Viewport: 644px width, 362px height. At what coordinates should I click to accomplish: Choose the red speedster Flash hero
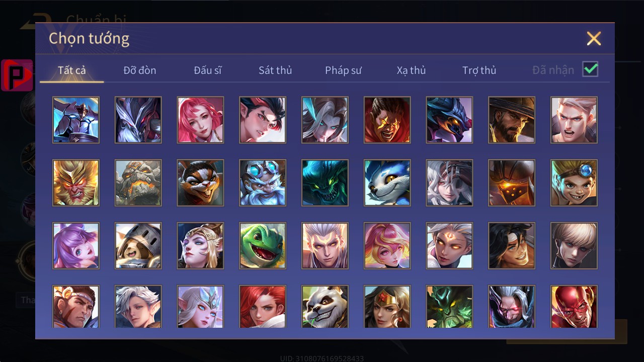pos(574,306)
